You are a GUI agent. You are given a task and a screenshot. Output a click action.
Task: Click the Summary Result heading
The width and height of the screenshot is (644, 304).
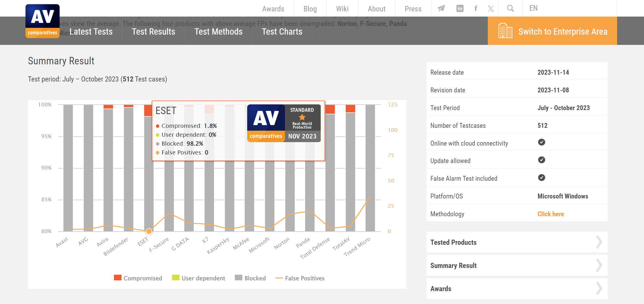click(x=61, y=61)
